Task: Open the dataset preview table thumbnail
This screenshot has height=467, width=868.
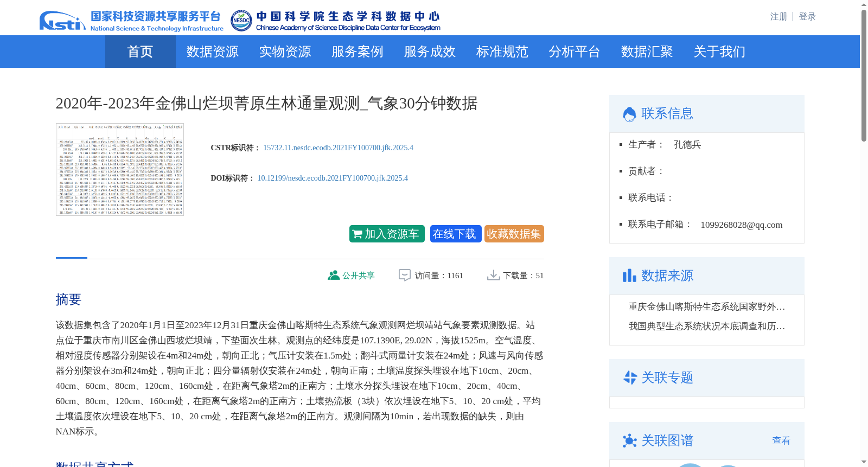Action: (120, 169)
